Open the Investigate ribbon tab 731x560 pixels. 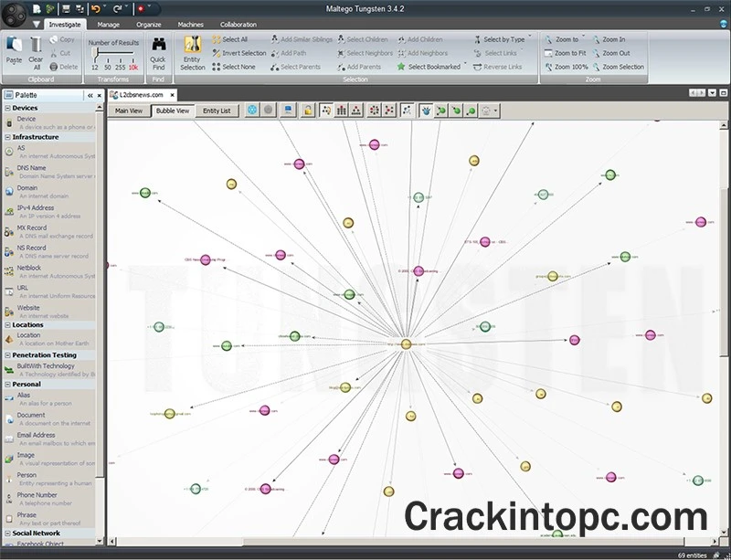click(65, 25)
